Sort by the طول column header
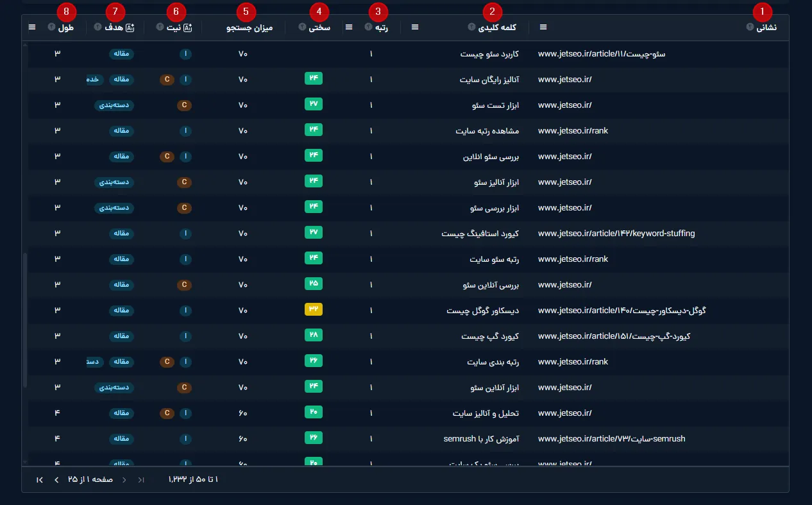Image resolution: width=812 pixels, height=505 pixels. coord(65,28)
